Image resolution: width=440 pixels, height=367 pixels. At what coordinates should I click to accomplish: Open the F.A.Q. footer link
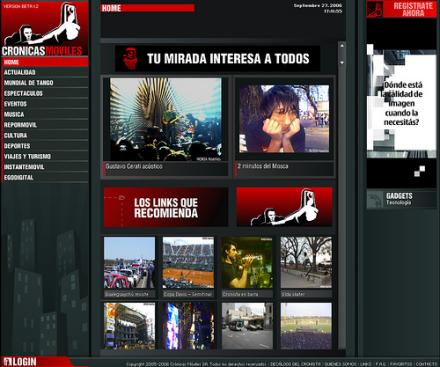381,364
